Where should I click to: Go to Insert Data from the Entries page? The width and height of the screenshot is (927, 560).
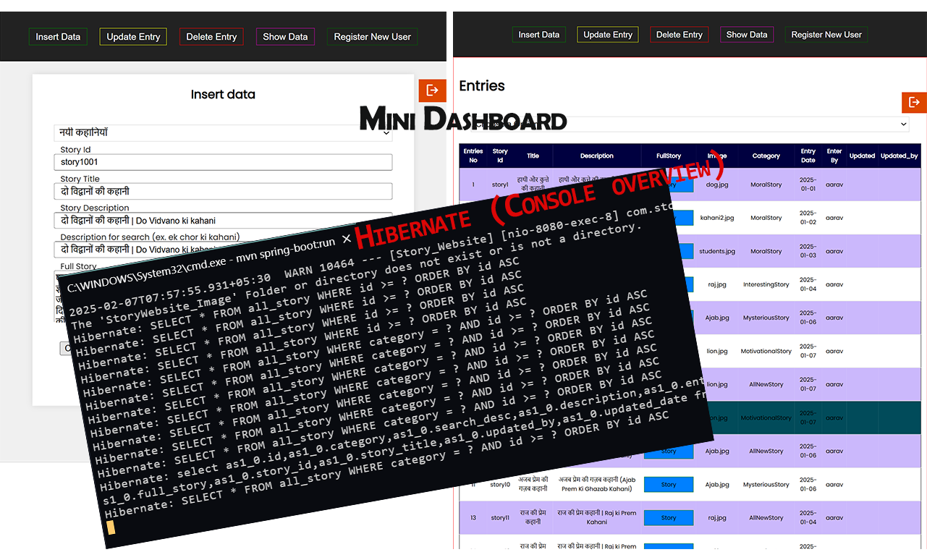point(538,35)
